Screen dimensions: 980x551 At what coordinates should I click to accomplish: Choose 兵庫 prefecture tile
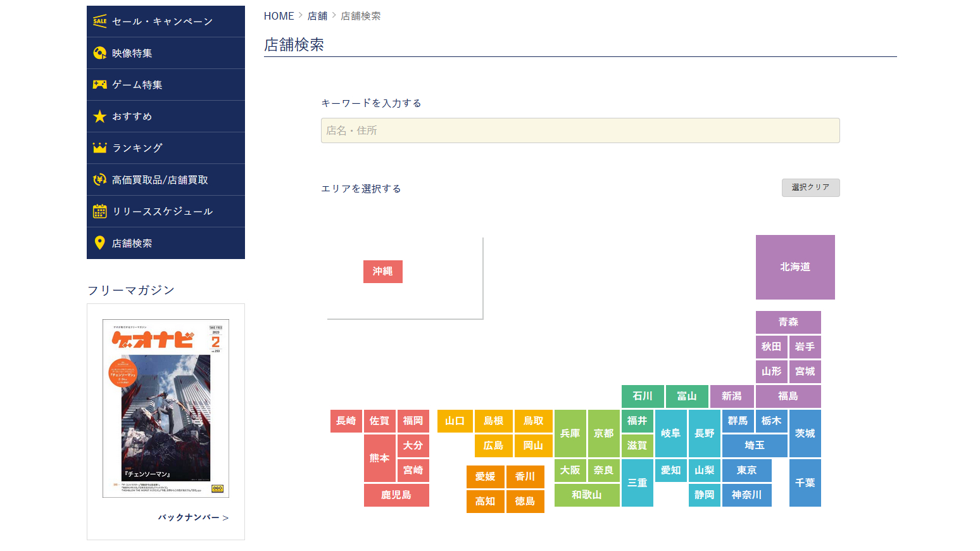pyautogui.click(x=570, y=433)
